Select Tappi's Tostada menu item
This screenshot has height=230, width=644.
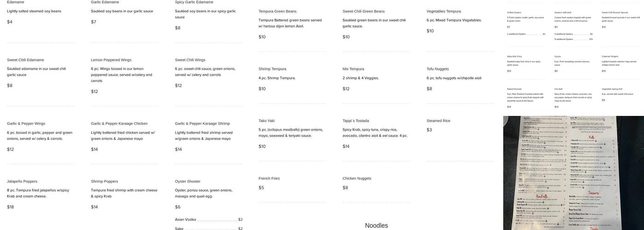356,121
